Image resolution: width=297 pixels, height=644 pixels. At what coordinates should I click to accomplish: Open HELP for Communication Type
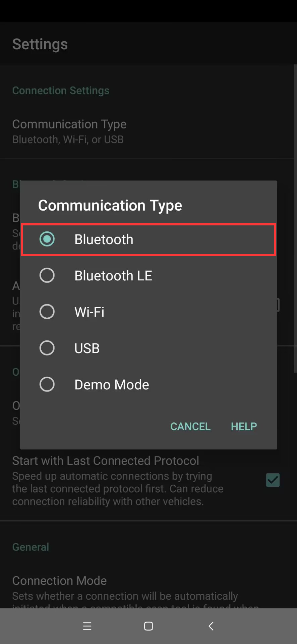244,426
